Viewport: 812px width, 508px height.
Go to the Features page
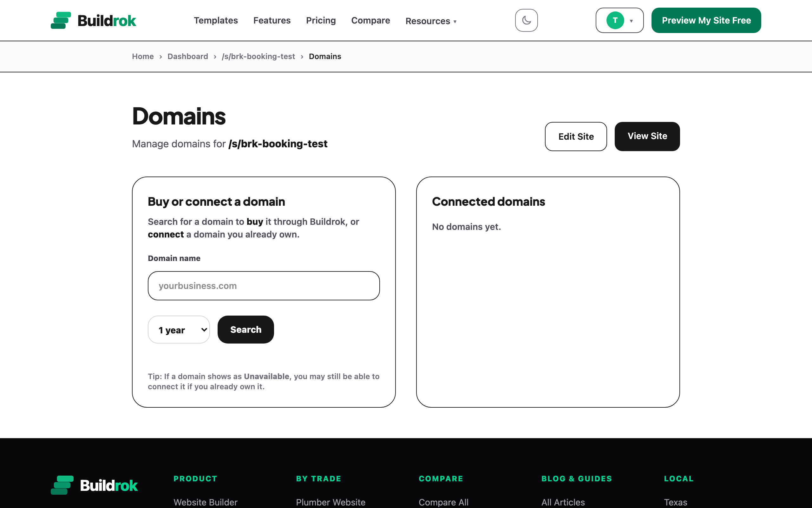pyautogui.click(x=272, y=21)
